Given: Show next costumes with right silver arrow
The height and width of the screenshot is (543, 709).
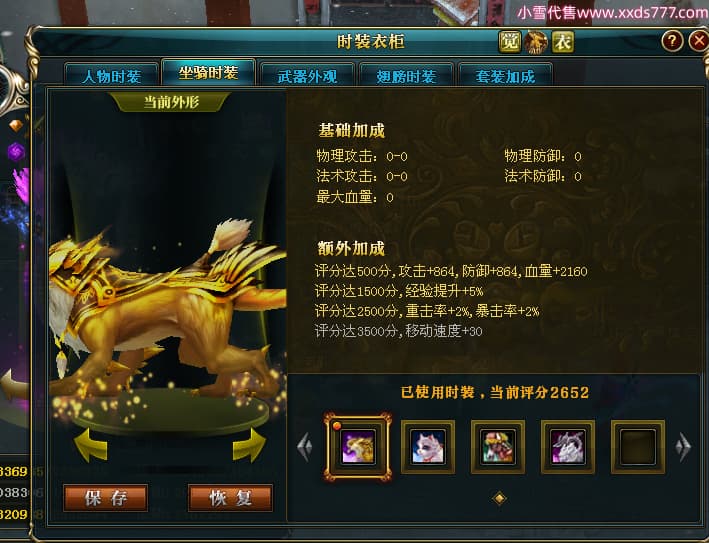Looking at the screenshot, I should (x=683, y=447).
